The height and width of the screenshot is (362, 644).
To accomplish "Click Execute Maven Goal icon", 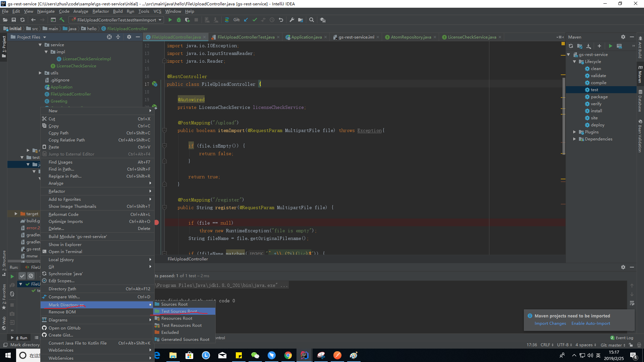I will pos(619,46).
